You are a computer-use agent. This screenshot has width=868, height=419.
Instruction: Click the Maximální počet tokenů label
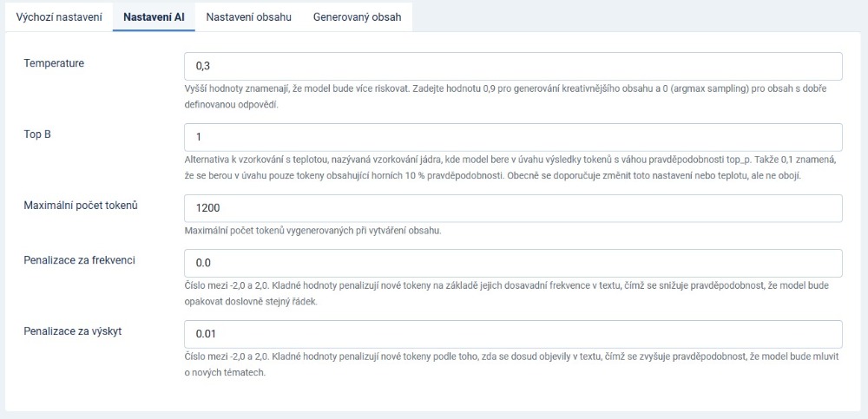click(x=81, y=206)
